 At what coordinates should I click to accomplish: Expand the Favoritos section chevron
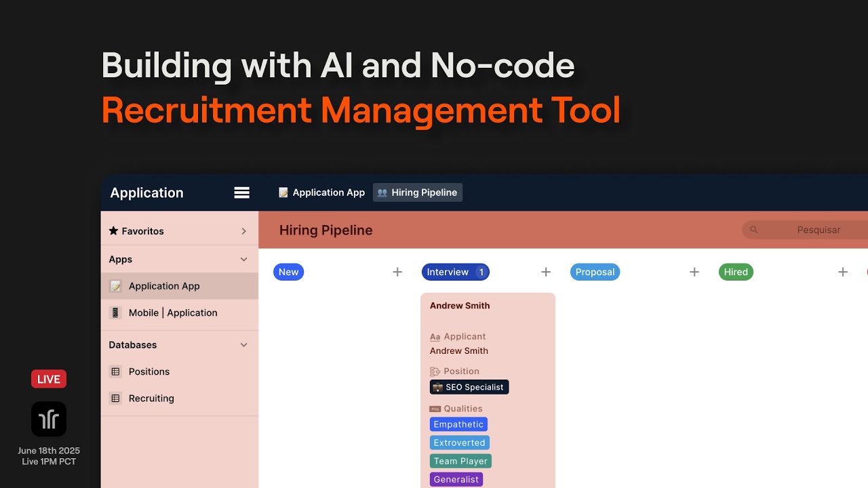click(244, 231)
